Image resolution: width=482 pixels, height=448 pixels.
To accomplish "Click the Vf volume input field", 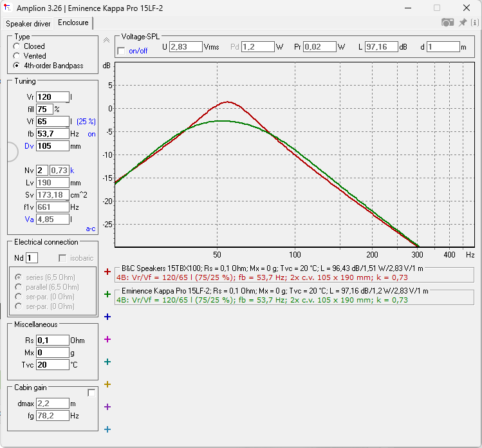I will coord(53,122).
